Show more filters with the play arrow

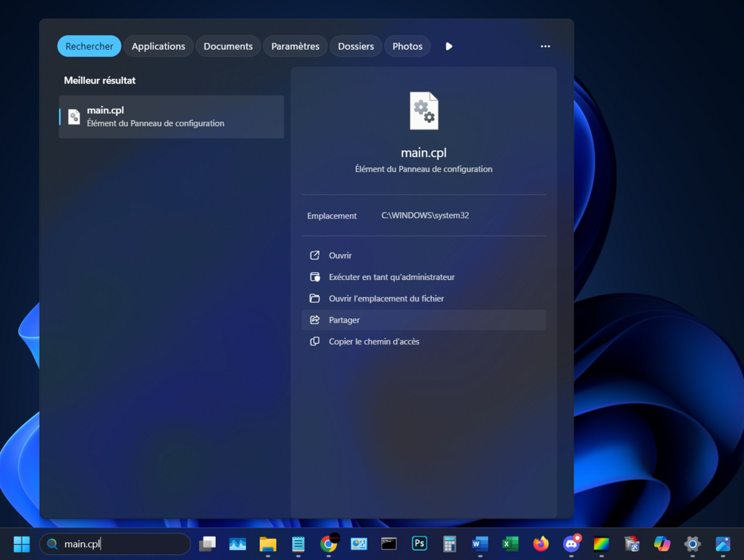pos(449,46)
